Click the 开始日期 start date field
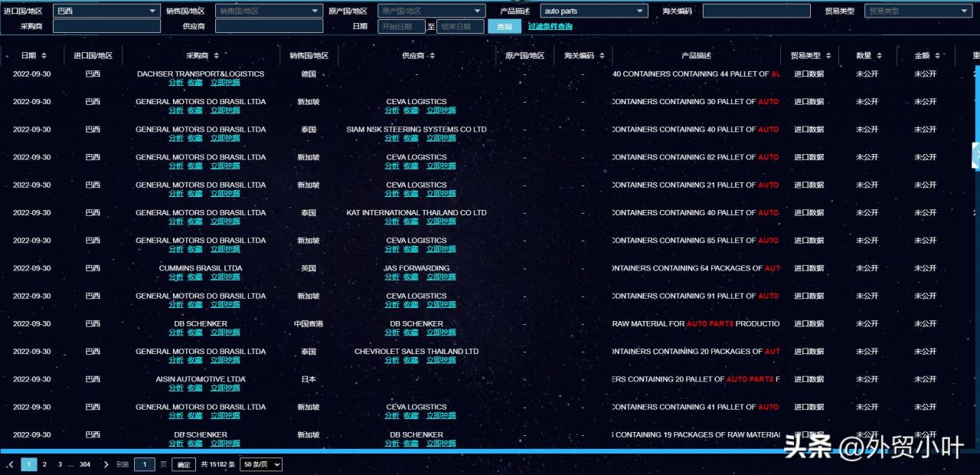The image size is (980, 475). pyautogui.click(x=401, y=26)
